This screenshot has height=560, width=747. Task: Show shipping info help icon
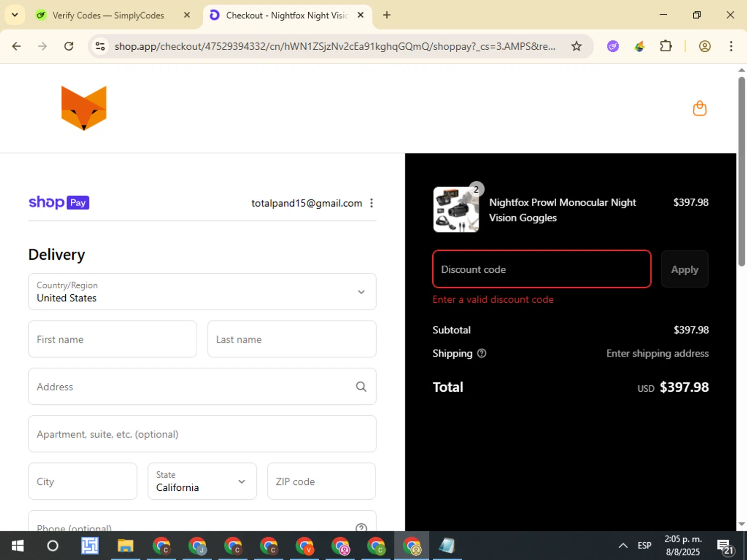tap(482, 353)
